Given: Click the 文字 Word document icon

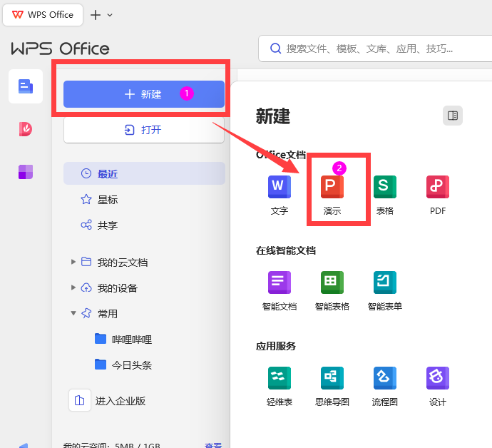Looking at the screenshot, I should click(x=279, y=187).
